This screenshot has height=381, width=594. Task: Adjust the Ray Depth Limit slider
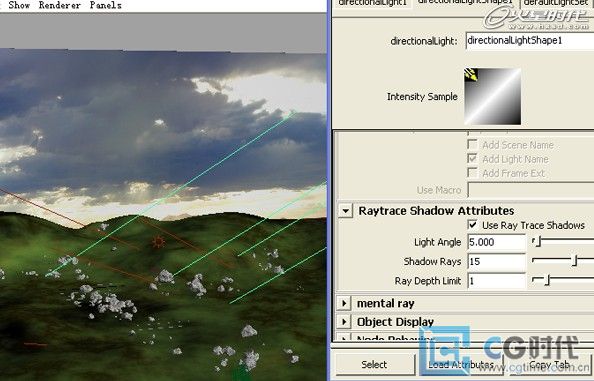pyautogui.click(x=546, y=280)
